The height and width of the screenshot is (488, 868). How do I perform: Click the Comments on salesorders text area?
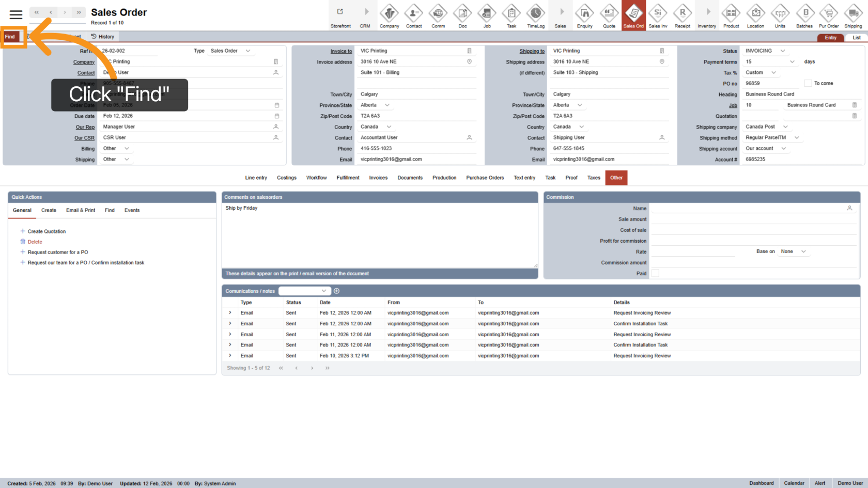(380, 235)
